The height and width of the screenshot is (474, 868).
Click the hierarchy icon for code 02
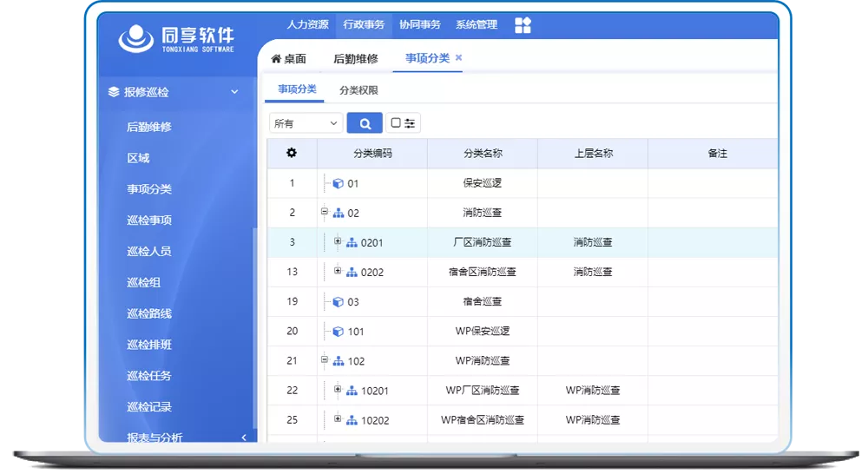(x=339, y=214)
